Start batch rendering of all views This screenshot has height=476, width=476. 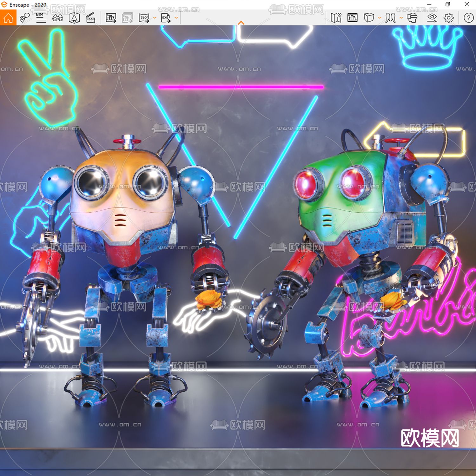pyautogui.click(x=127, y=18)
